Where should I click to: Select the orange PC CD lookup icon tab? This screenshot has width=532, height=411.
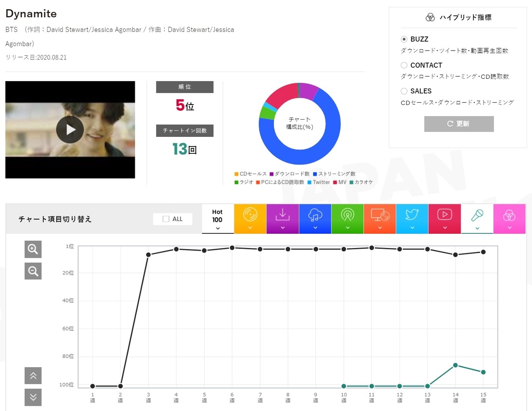tap(380, 219)
